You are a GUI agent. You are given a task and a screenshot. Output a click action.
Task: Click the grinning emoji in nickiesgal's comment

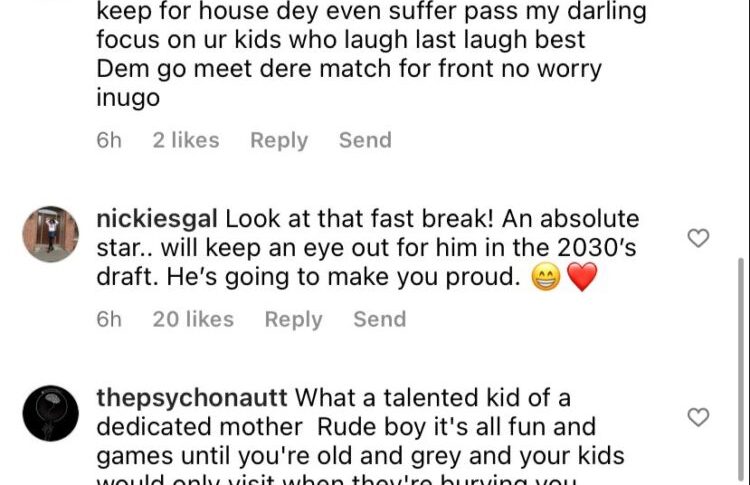tap(546, 279)
